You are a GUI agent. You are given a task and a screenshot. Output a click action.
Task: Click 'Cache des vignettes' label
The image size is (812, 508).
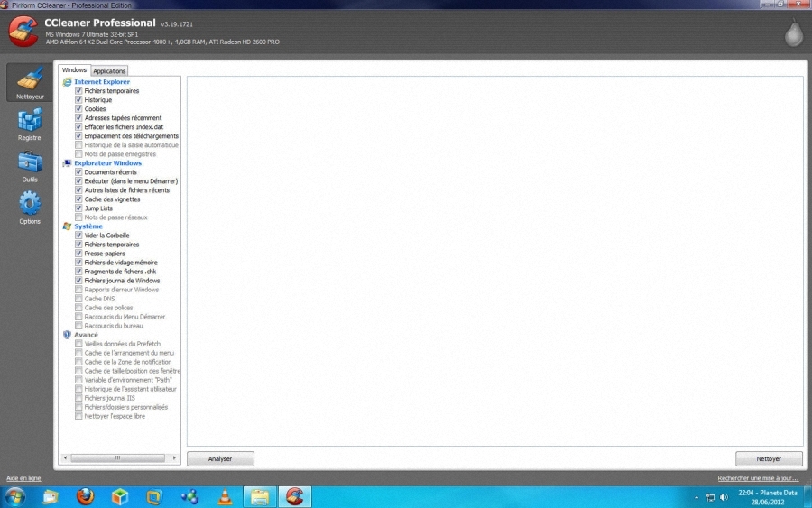pos(113,199)
